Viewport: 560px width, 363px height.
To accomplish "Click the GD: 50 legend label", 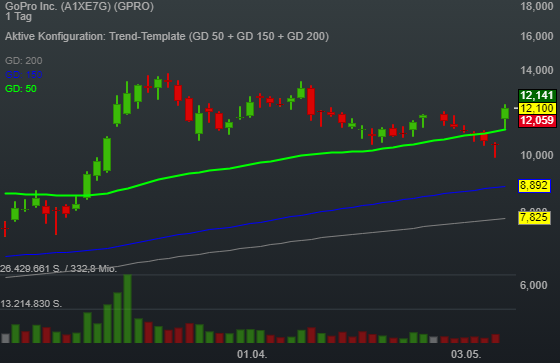I will pos(21,89).
